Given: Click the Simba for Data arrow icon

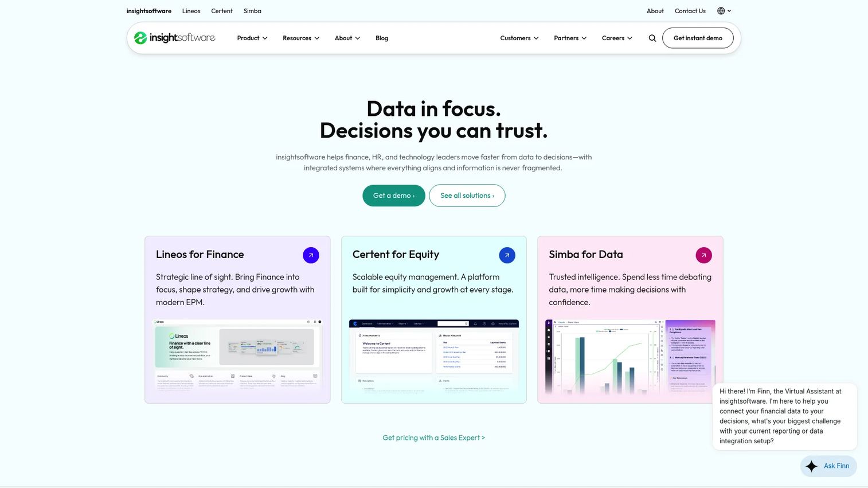Looking at the screenshot, I should [x=703, y=255].
